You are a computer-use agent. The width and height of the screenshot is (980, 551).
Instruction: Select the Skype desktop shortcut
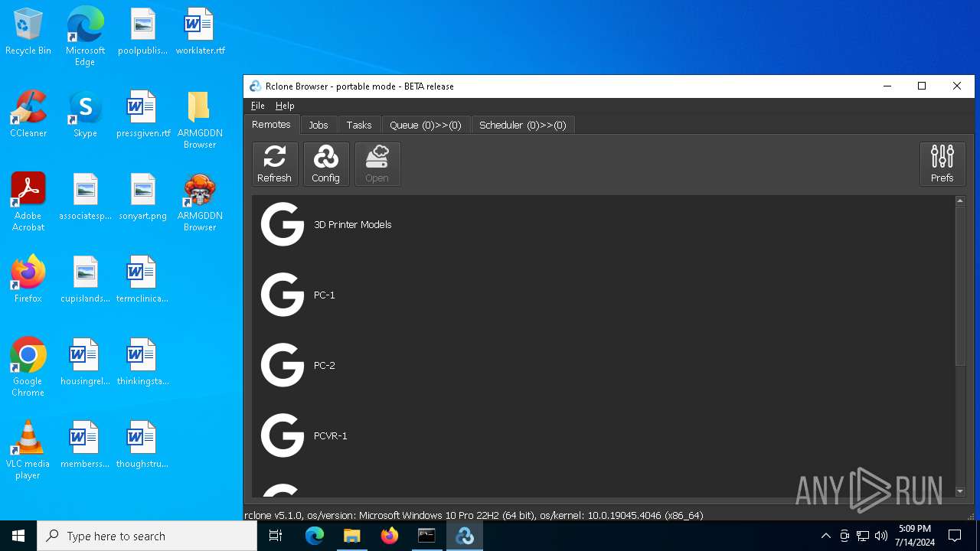pyautogui.click(x=85, y=114)
